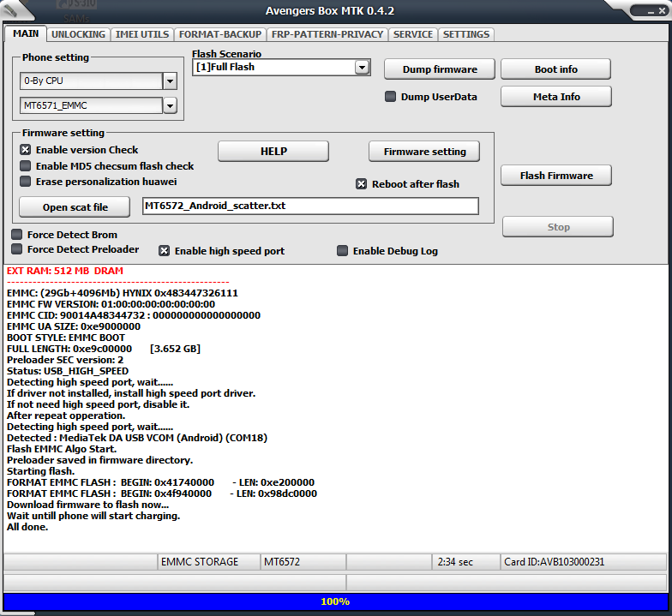This screenshot has width=672, height=616.
Task: Click the MT6572 status bar cell
Action: [x=303, y=562]
